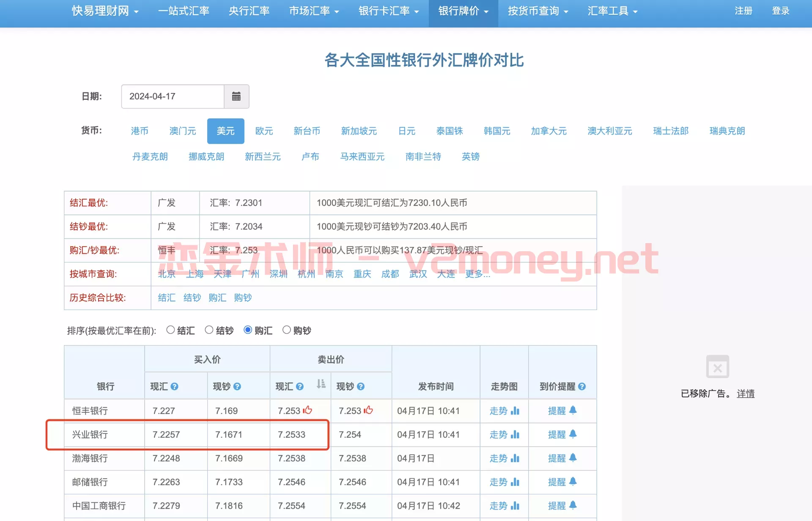Select 澳大利亚元 currency tab

click(x=610, y=131)
